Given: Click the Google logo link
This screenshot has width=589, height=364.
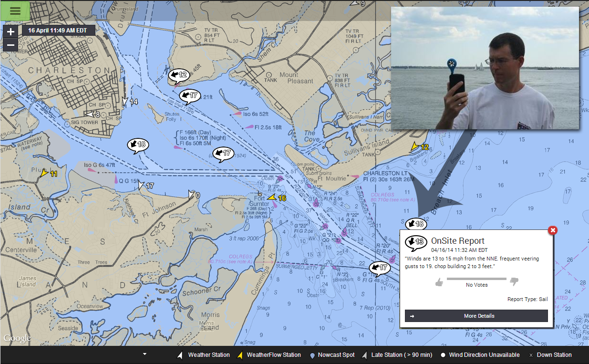Looking at the screenshot, I should coord(17,338).
